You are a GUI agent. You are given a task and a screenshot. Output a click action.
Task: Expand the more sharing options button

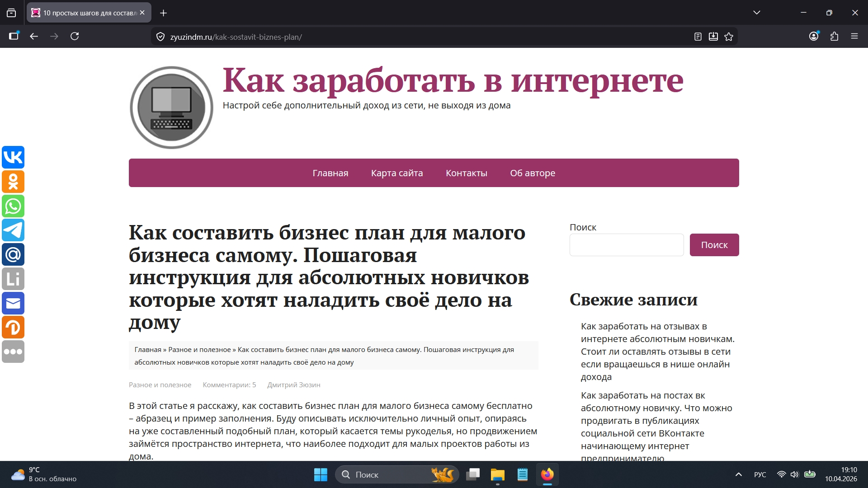[14, 352]
